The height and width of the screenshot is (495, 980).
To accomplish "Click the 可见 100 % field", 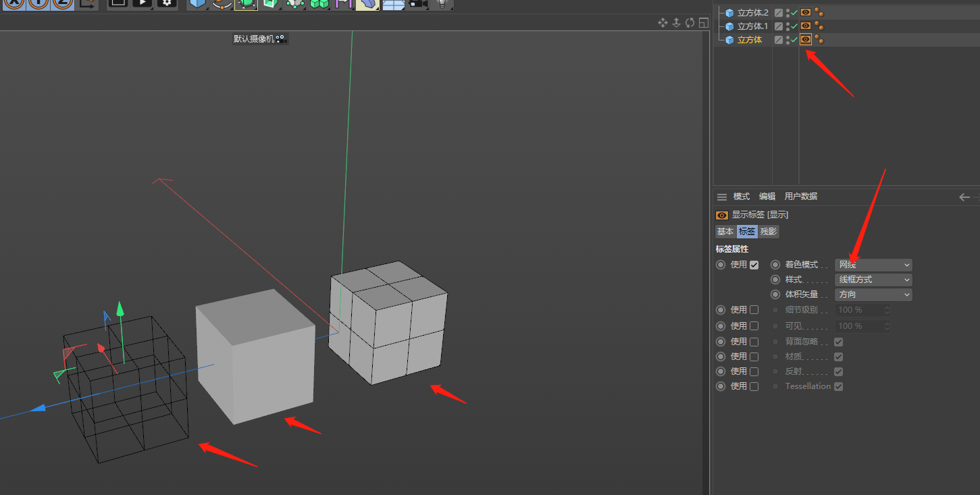I will [863, 325].
